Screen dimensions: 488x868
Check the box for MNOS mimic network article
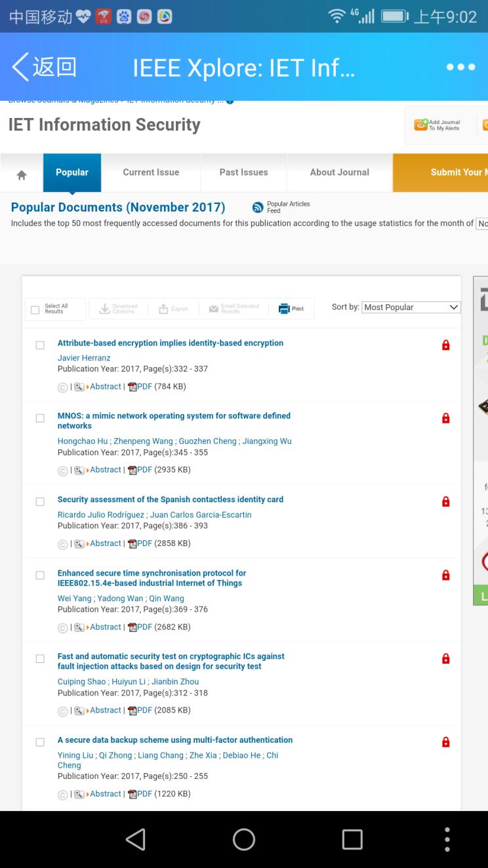(x=40, y=418)
